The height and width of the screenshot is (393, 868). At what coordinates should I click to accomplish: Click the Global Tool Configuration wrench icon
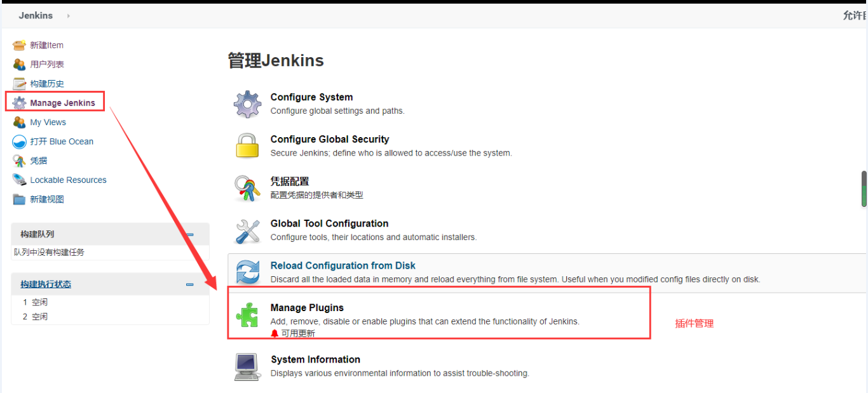[x=247, y=230]
